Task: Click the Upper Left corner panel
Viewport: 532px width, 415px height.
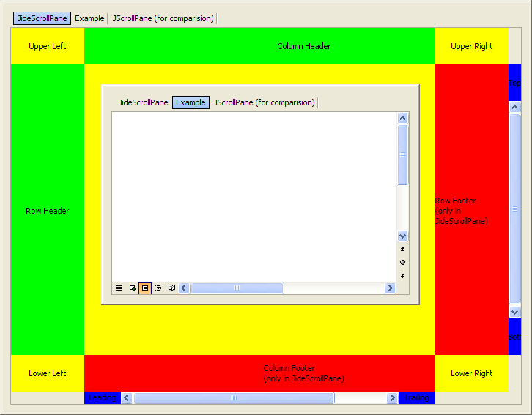Action: click(48, 46)
